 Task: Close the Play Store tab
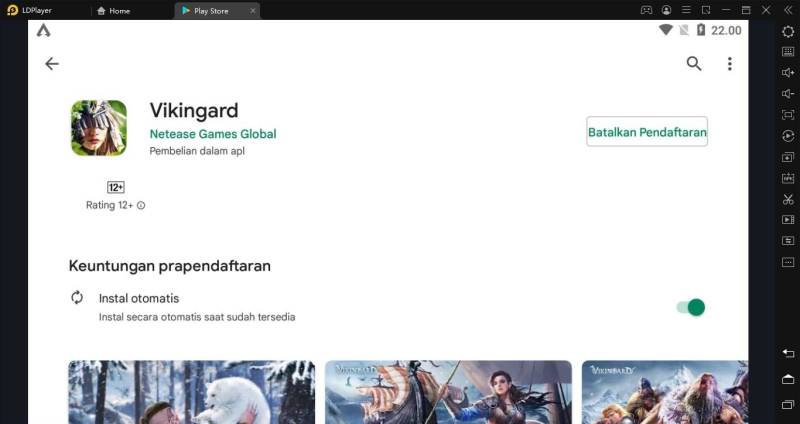pyautogui.click(x=252, y=11)
